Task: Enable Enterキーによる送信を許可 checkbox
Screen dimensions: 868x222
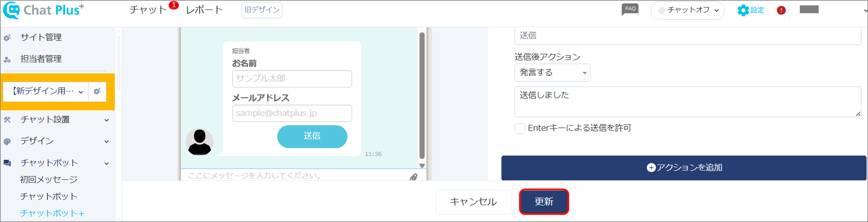Action: pos(520,128)
